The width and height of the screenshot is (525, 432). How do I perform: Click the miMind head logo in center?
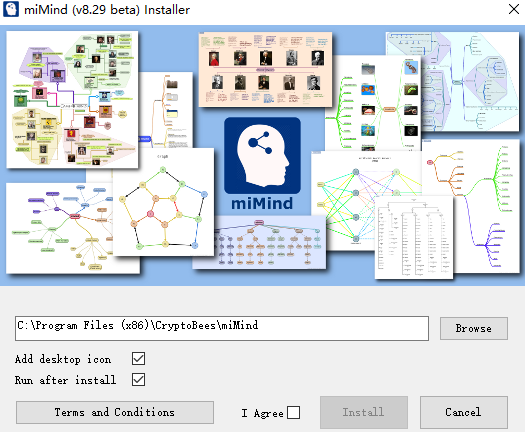[x=262, y=155]
